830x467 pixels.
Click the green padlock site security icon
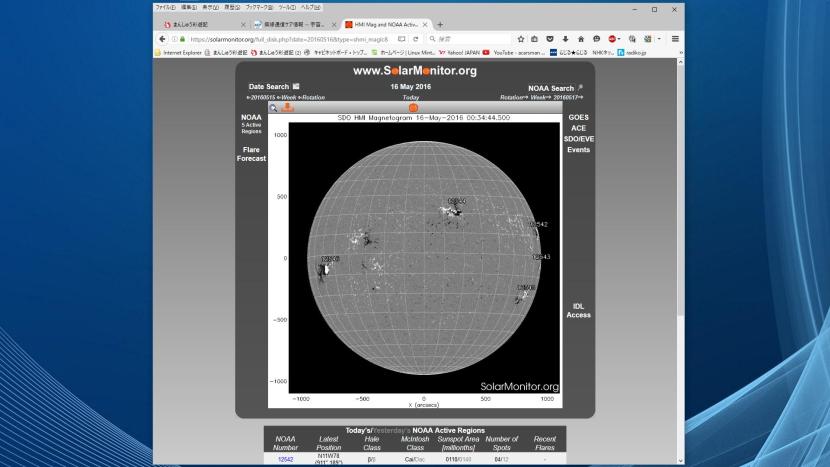pyautogui.click(x=183, y=39)
